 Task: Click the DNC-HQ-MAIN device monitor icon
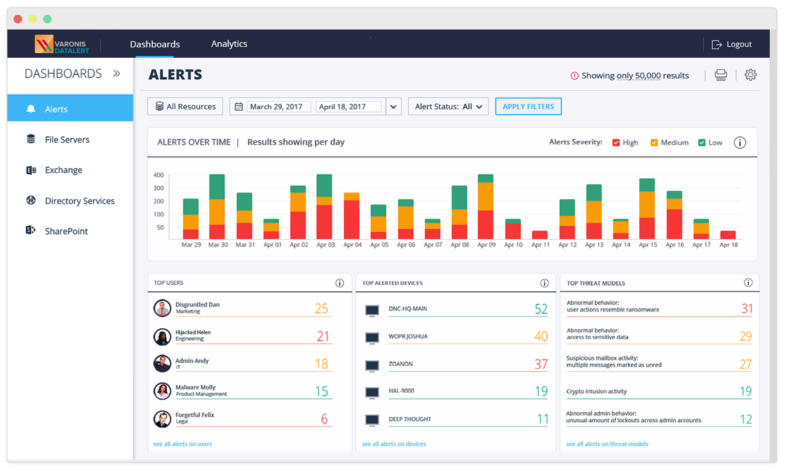pyautogui.click(x=372, y=310)
